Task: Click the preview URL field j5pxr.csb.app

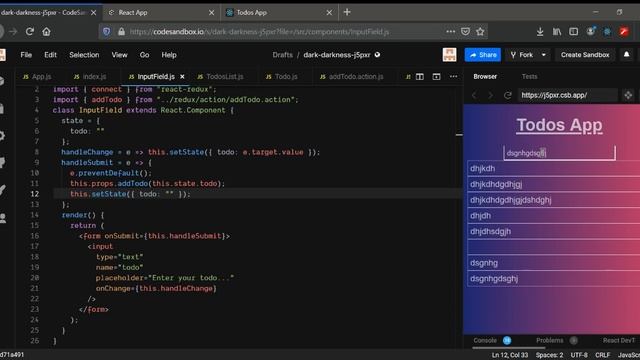Action: [x=567, y=95]
